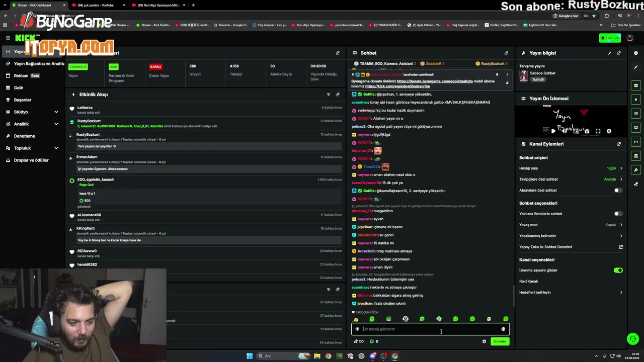Click the wrench widget icon in right rail

tap(636, 170)
